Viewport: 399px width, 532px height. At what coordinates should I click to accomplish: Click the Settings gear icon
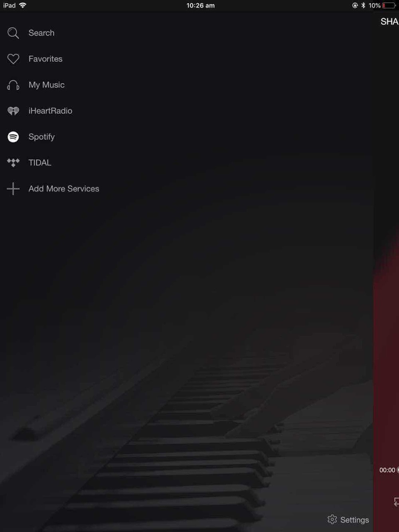tap(332, 519)
